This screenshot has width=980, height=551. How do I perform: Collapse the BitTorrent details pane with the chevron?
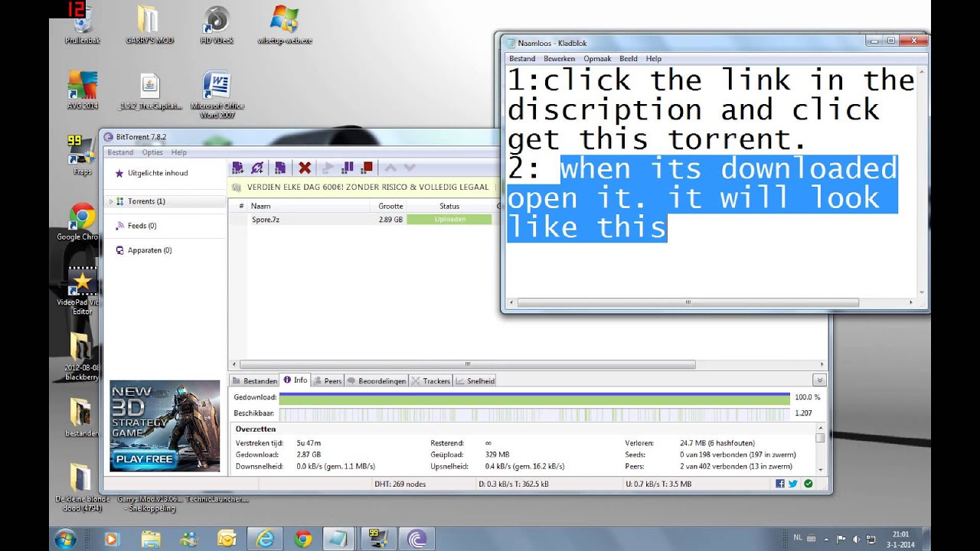click(x=819, y=380)
